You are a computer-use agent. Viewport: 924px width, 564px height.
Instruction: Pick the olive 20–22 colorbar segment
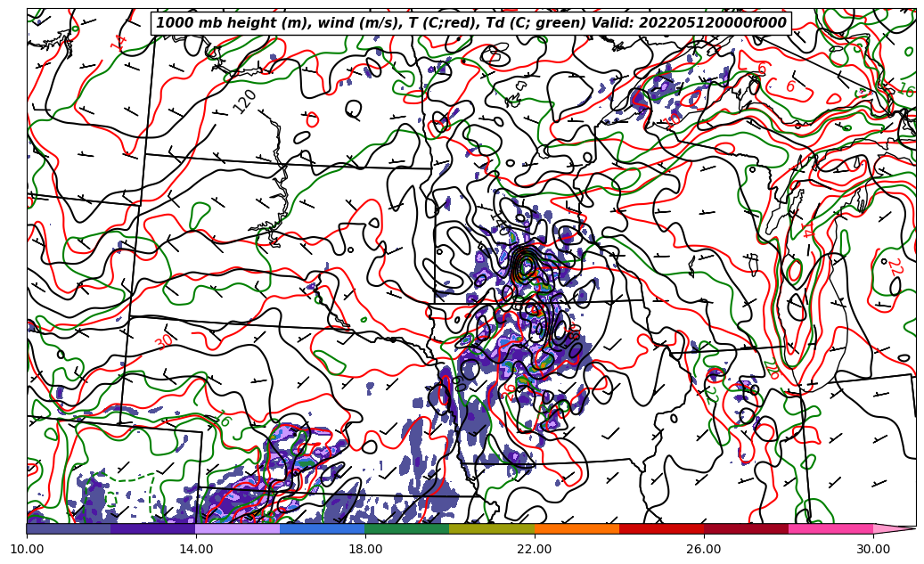[492, 528]
